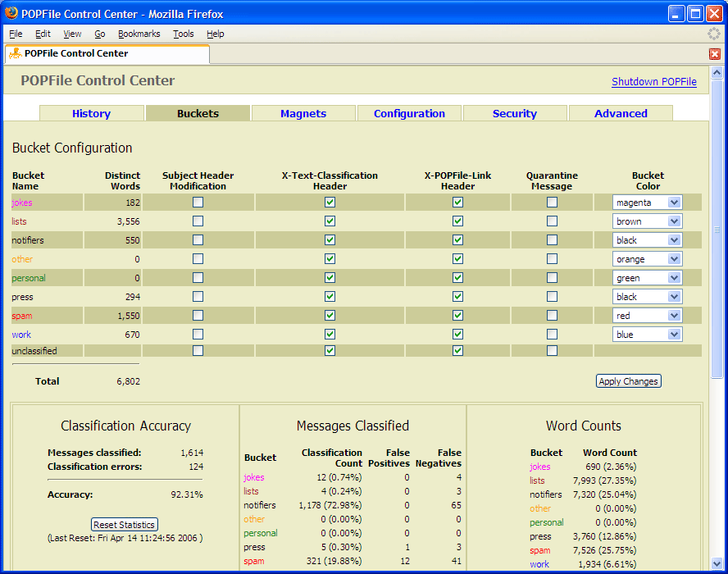This screenshot has width=728, height=574.
Task: Uncheck X-Text-Classification Header for lists
Action: (330, 221)
